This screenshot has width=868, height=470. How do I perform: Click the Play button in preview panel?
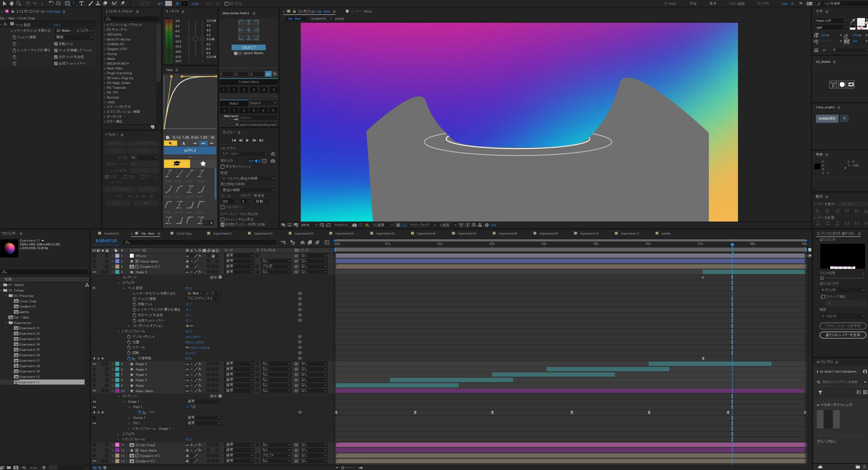pos(247,140)
